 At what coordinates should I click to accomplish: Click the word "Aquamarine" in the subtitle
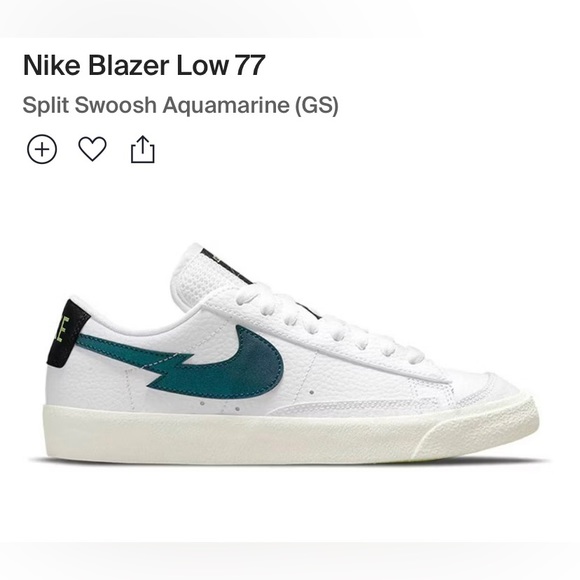click(x=226, y=105)
